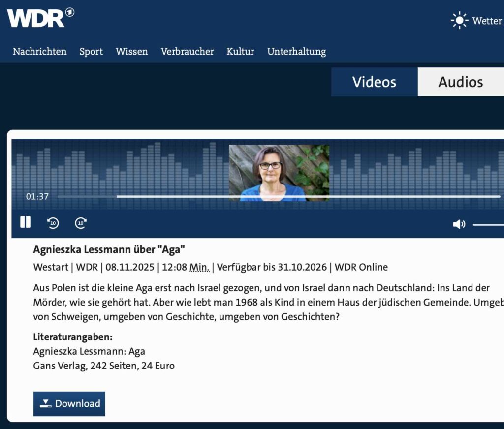The height and width of the screenshot is (429, 504).
Task: Switch to the Videos tab
Action: [374, 82]
